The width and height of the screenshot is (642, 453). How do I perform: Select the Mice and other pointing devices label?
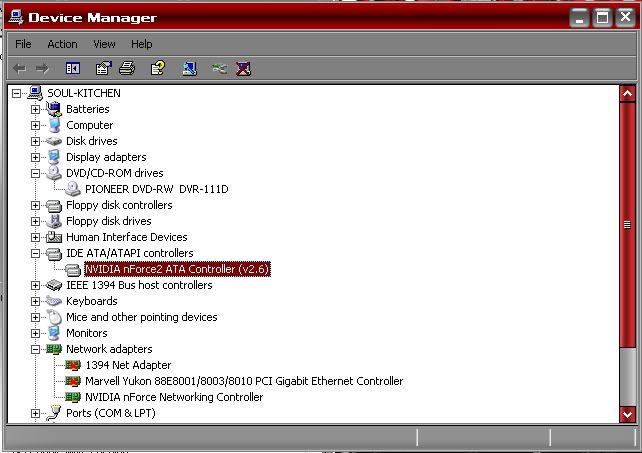point(142,317)
